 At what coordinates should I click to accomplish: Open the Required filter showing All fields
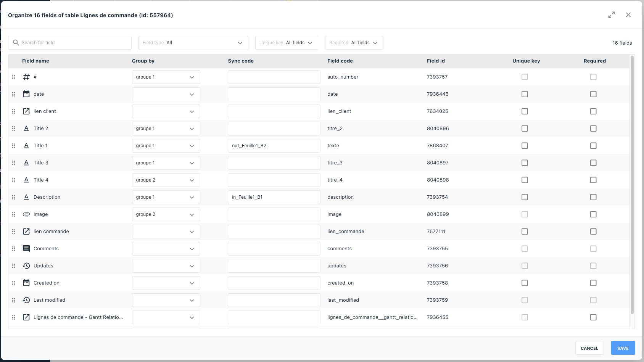click(x=354, y=42)
